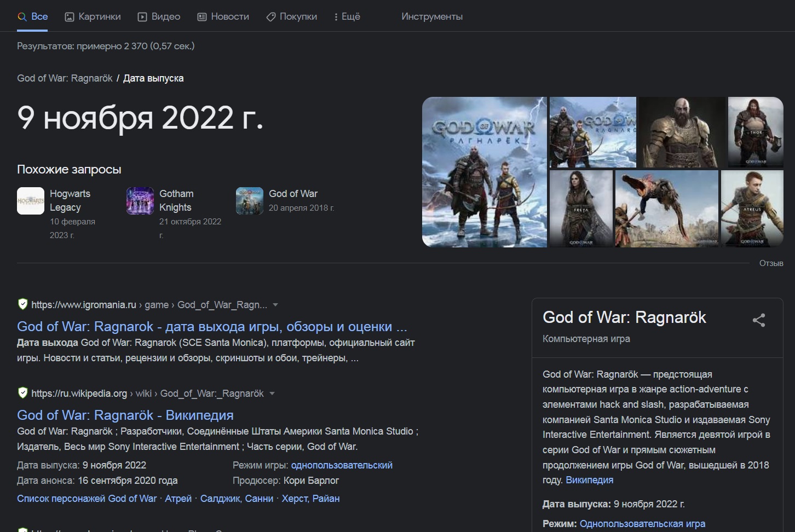
Task: Open the flying creature fight thumbnail
Action: click(x=667, y=209)
